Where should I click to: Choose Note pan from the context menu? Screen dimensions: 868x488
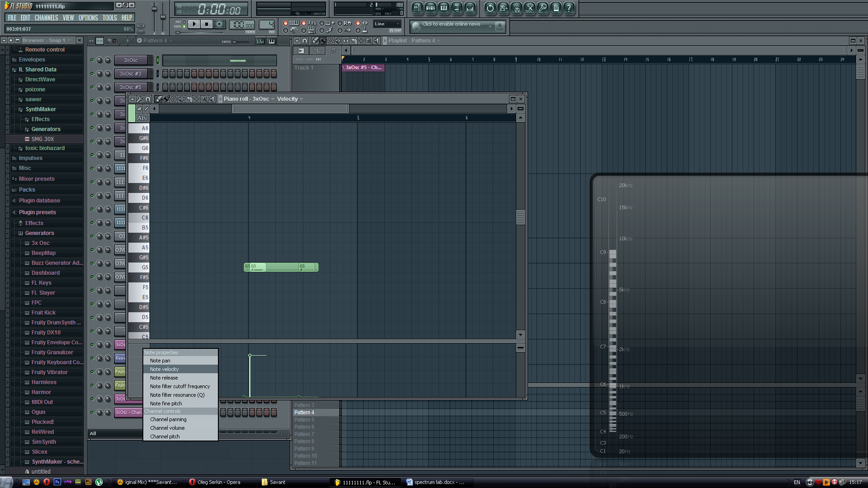[x=180, y=361]
